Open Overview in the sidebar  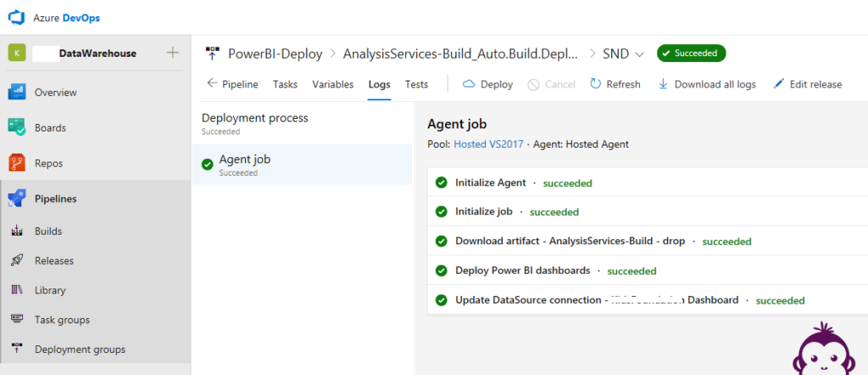click(x=56, y=92)
